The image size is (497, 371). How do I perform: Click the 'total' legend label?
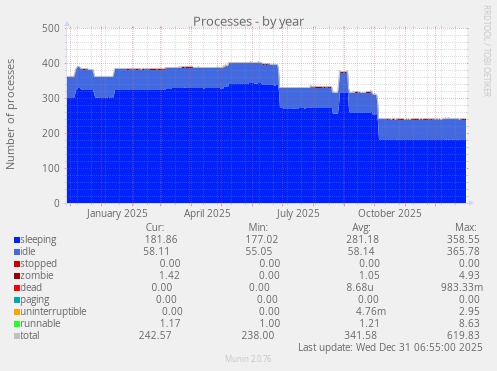tap(30, 335)
